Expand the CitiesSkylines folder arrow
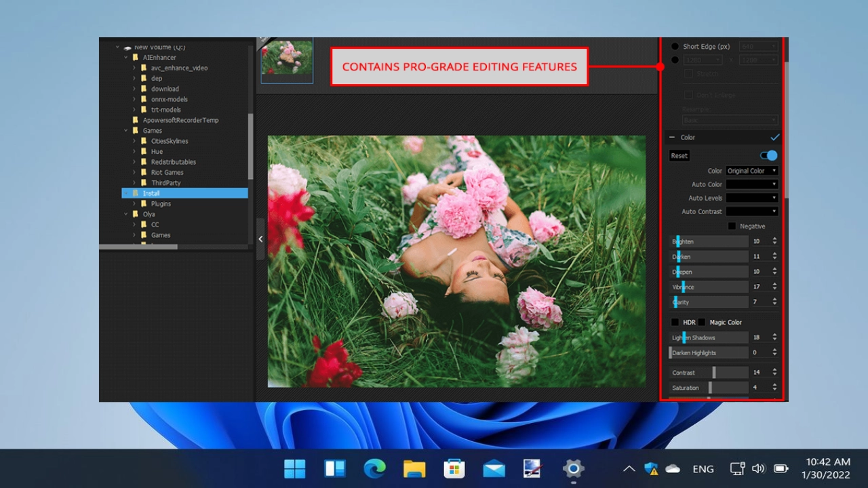The width and height of the screenshot is (868, 488). pyautogui.click(x=134, y=141)
